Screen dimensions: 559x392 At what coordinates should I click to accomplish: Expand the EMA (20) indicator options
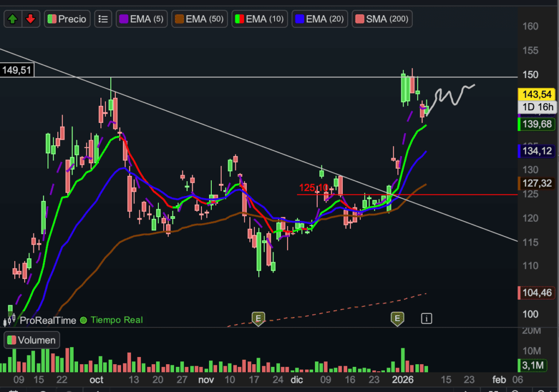point(319,19)
